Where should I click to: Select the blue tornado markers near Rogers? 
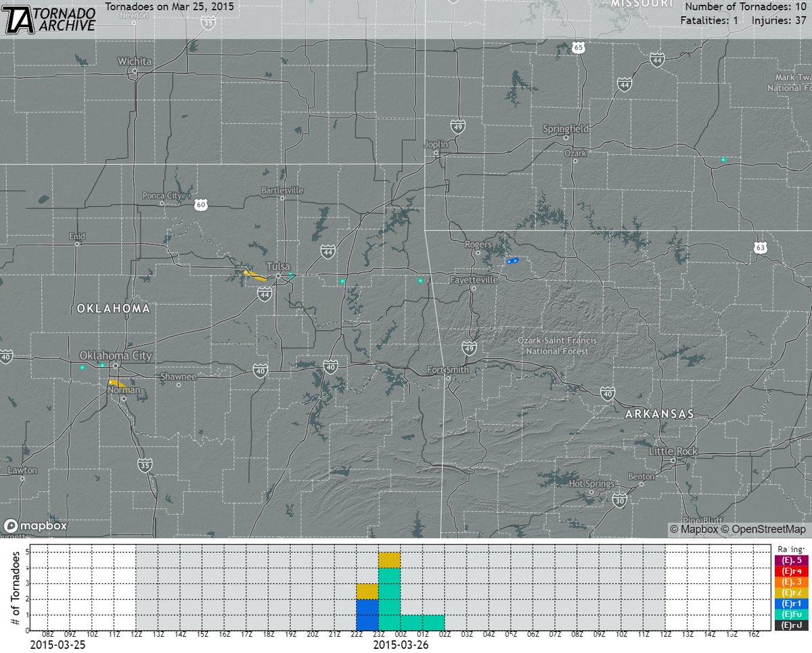click(512, 260)
